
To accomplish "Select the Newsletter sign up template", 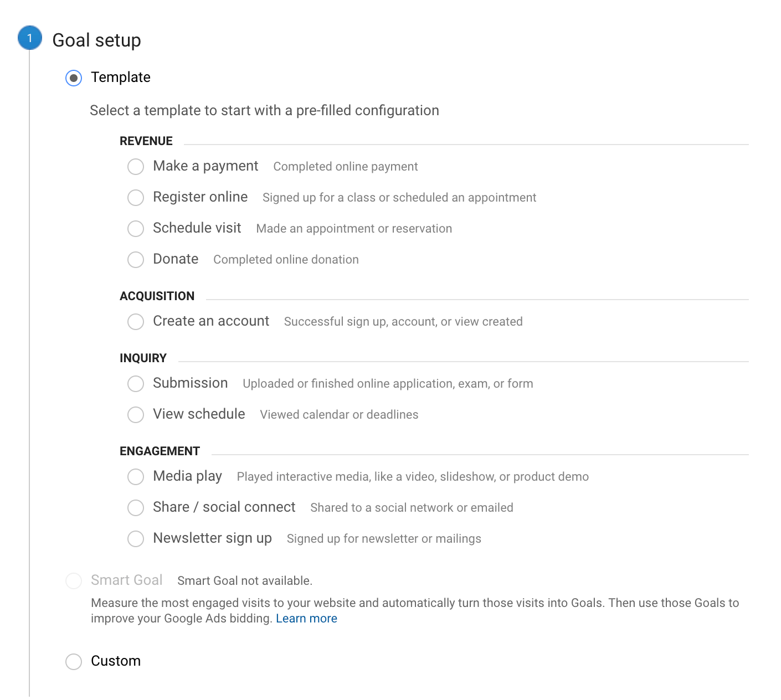I will [x=136, y=539].
